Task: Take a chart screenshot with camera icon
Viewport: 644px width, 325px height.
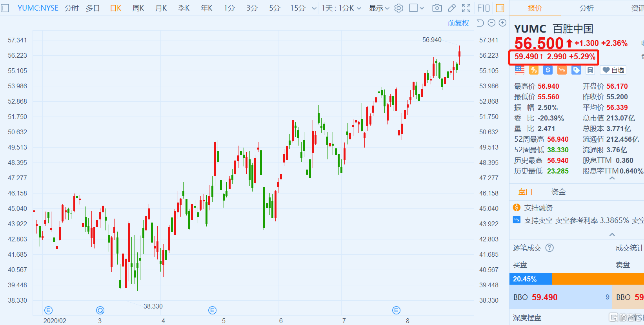Action: coord(437,8)
